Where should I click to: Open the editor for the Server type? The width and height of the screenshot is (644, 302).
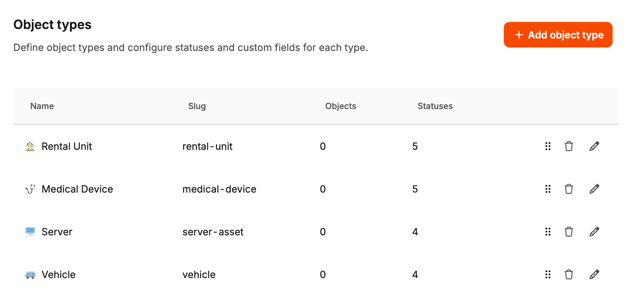tap(594, 232)
